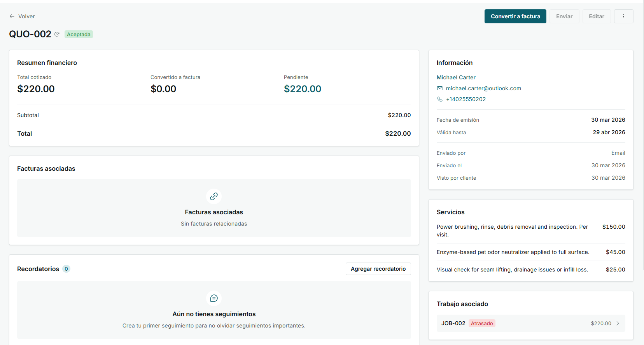Click the Subtotal row value $220.00
The width and height of the screenshot is (644, 345).
[x=399, y=115]
